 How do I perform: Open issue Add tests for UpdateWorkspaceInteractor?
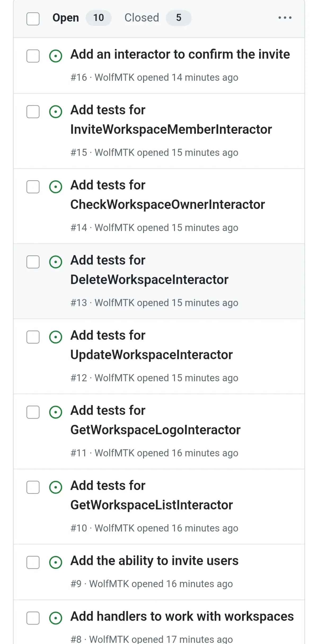coord(152,345)
